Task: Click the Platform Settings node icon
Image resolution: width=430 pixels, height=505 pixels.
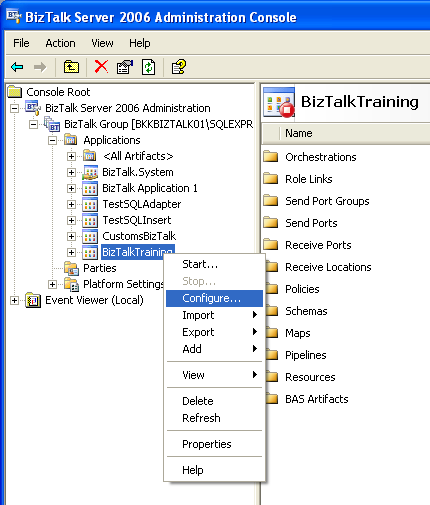Action: click(71, 284)
